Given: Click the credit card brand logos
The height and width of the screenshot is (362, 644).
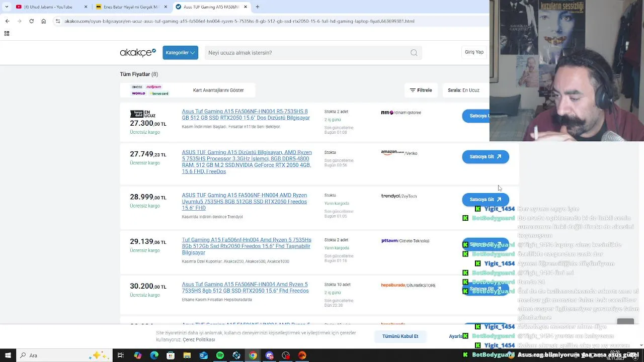Looking at the screenshot, I should (150, 90).
